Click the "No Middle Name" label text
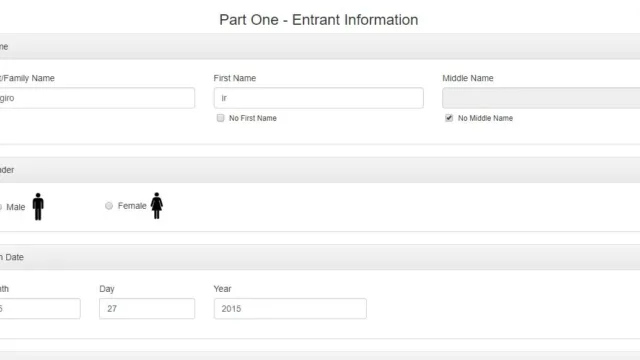640x360 pixels. 485,118
